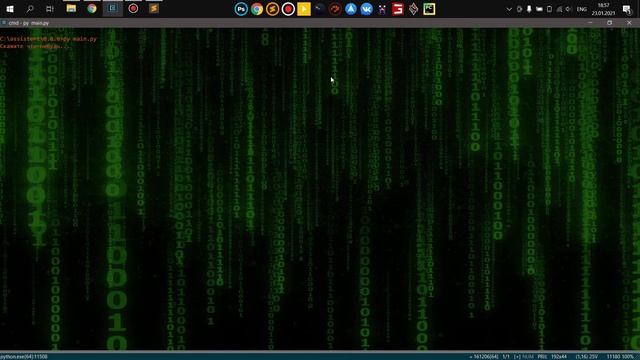Viewport: 640px width, 360px height.
Task: Click python.exe status bar entry
Action: pyautogui.click(x=24, y=357)
